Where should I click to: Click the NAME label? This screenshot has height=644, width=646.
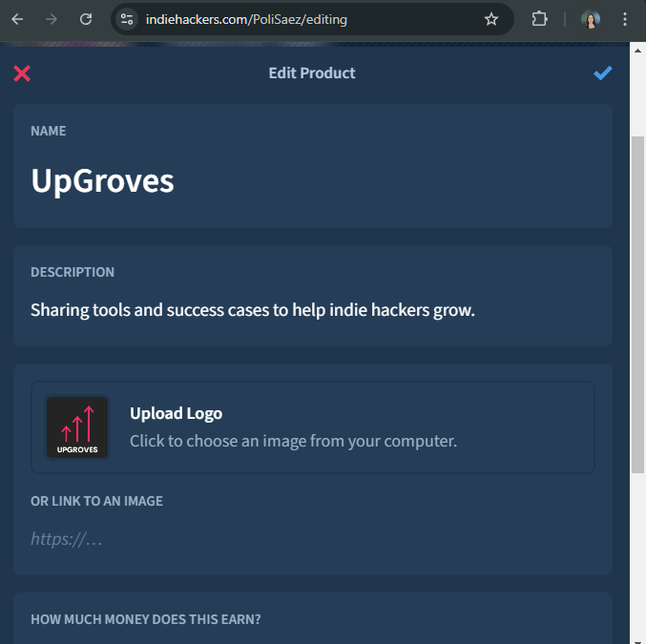coord(49,131)
